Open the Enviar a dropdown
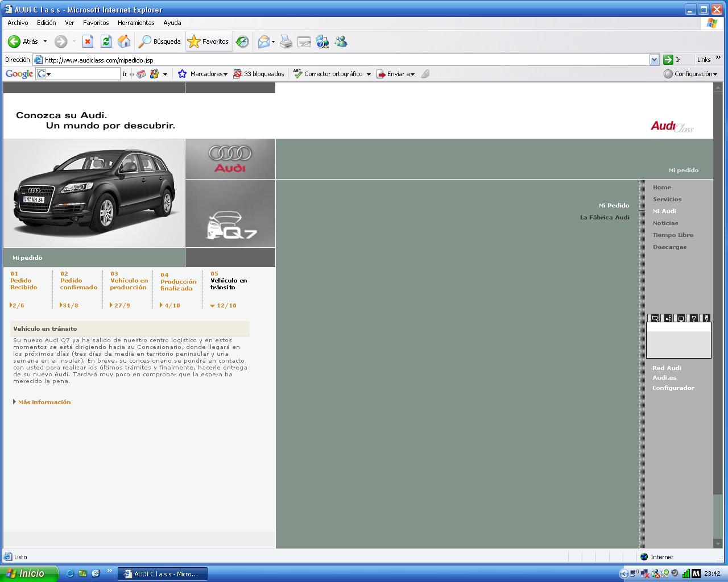 point(396,74)
